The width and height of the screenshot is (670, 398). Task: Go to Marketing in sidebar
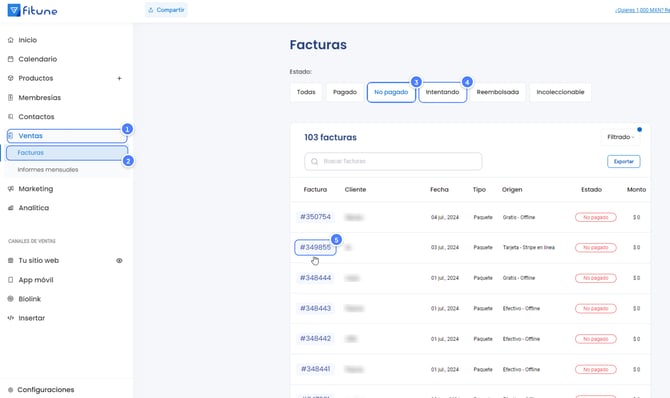pyautogui.click(x=35, y=189)
